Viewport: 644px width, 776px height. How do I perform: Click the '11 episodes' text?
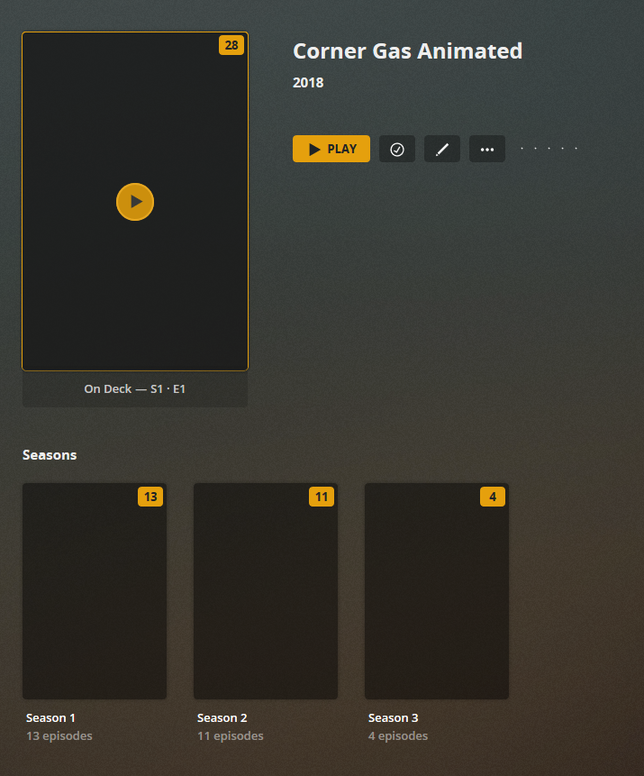(x=230, y=736)
